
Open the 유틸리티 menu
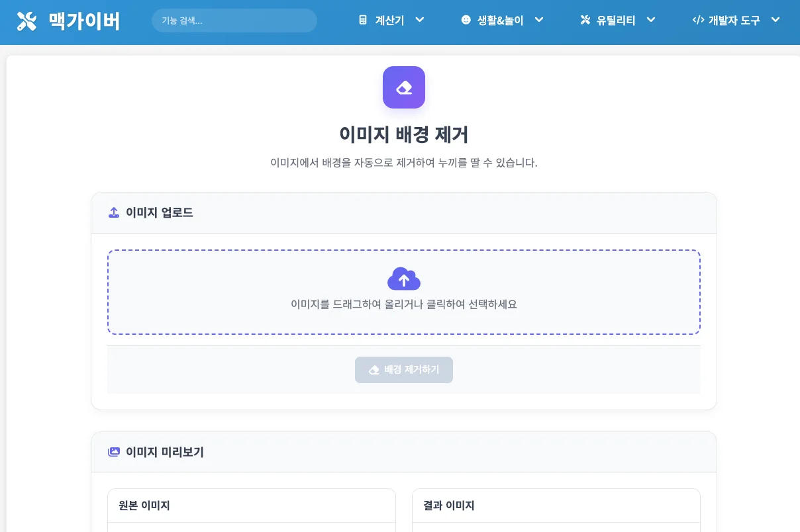[x=617, y=20]
